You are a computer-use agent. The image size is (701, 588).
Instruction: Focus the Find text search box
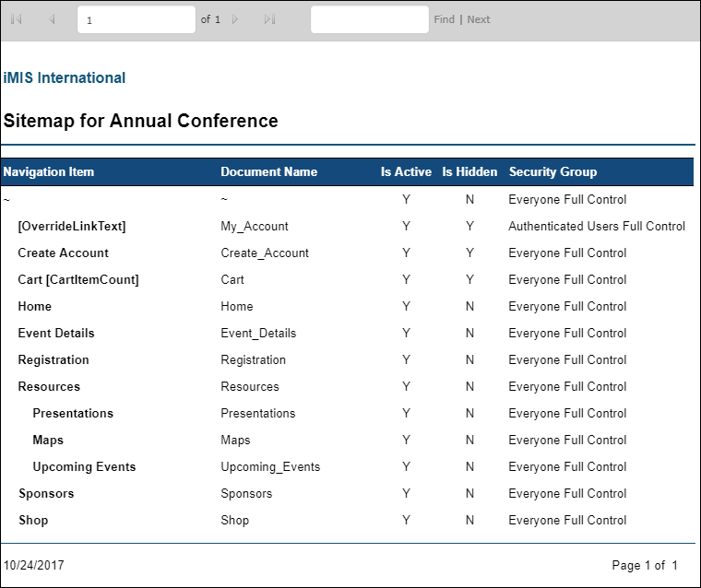coord(370,19)
